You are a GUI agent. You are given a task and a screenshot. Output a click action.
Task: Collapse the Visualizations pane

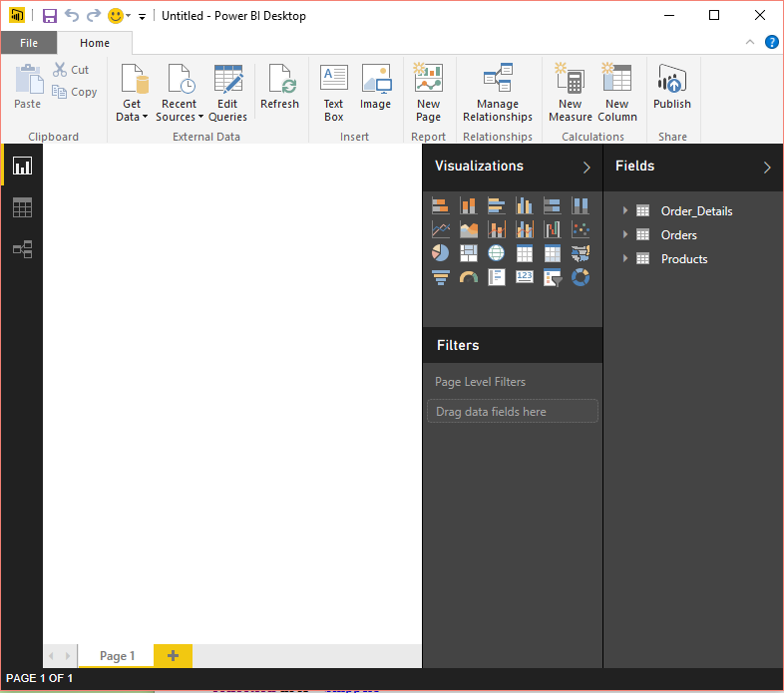click(587, 167)
